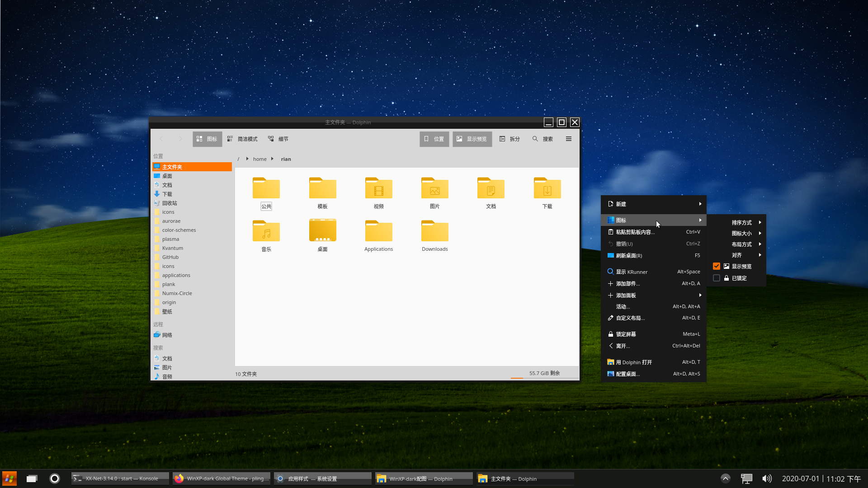Expand the system tray hidden icons arrow
Viewport: 868px width, 488px height.
pyautogui.click(x=726, y=479)
